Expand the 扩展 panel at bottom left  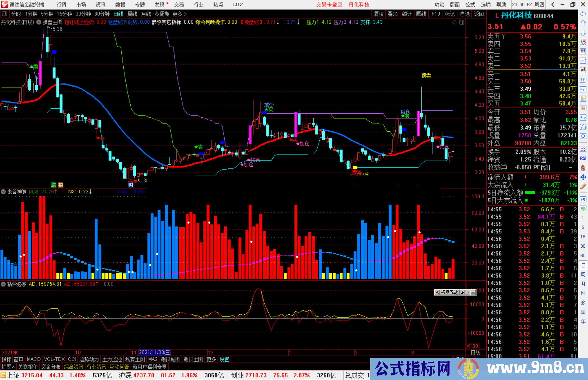[8, 367]
